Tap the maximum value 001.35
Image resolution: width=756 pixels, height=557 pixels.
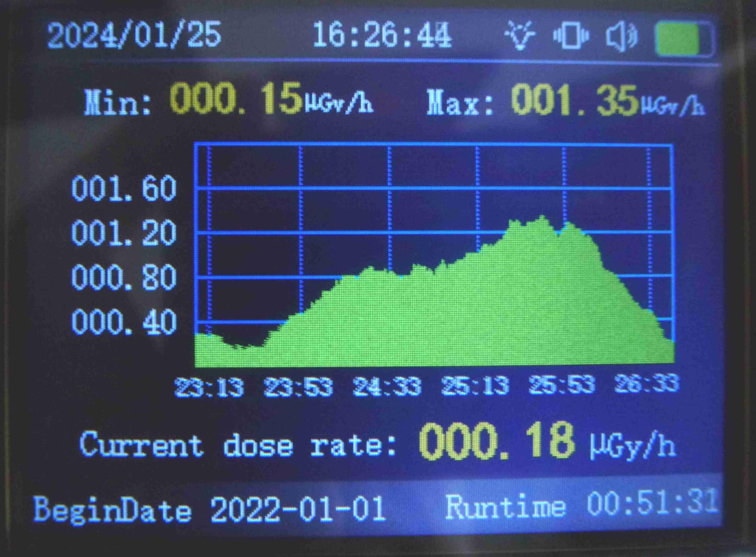coord(575,100)
